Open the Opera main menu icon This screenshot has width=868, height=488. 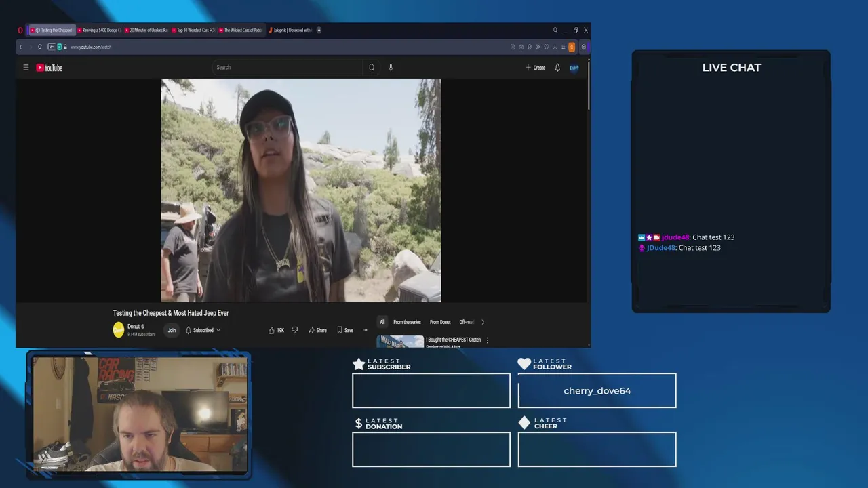[20, 30]
